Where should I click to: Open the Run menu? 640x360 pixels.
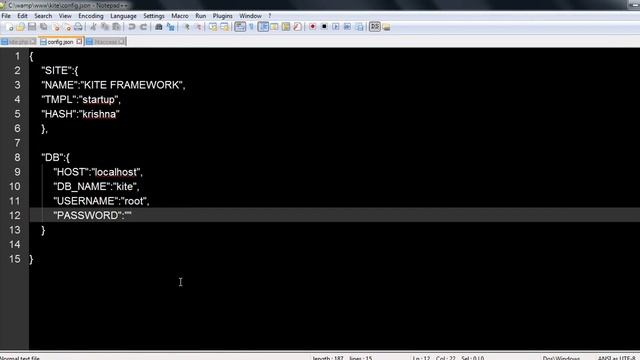coord(200,16)
